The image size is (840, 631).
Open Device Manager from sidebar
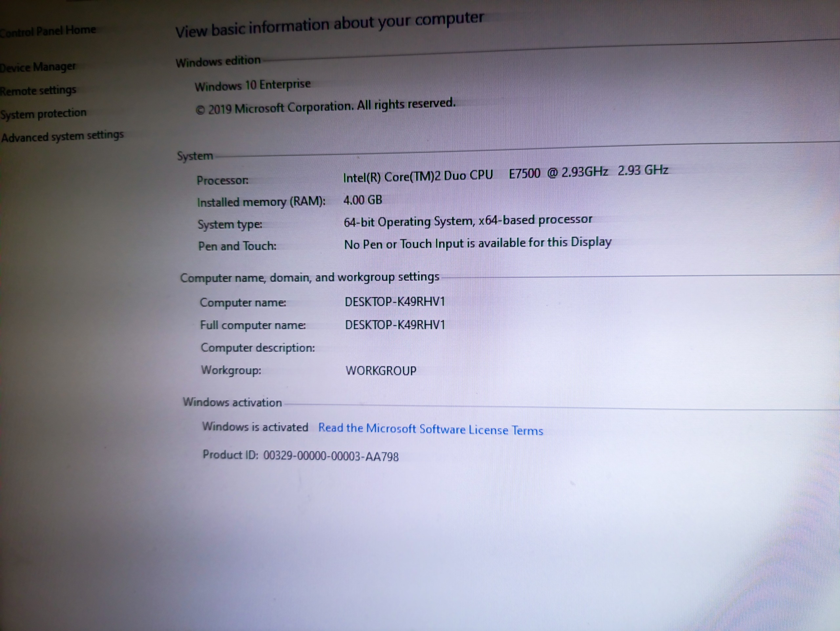coord(38,67)
